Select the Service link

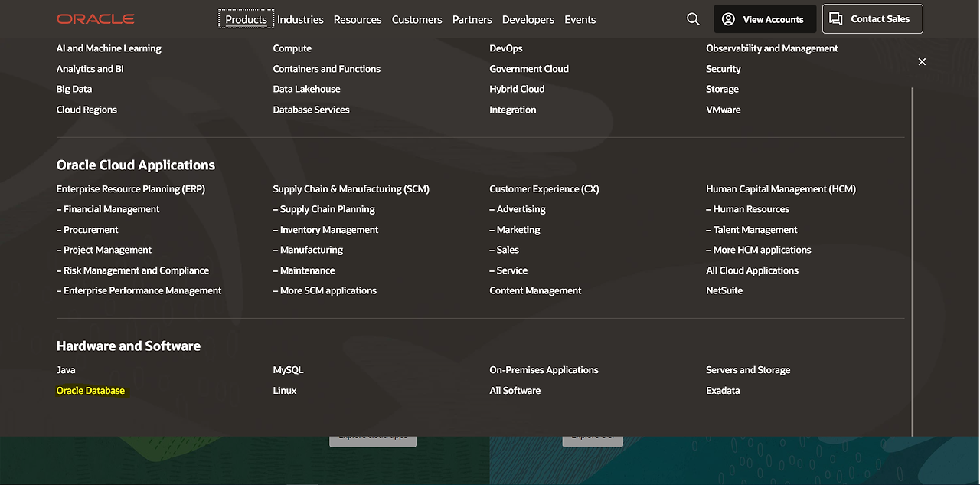[x=508, y=270]
